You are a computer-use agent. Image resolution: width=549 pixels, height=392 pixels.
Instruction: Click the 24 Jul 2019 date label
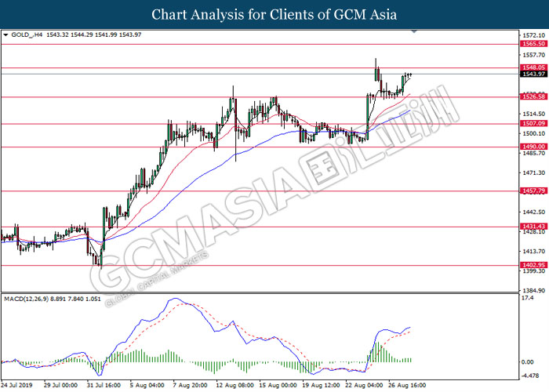(16, 385)
